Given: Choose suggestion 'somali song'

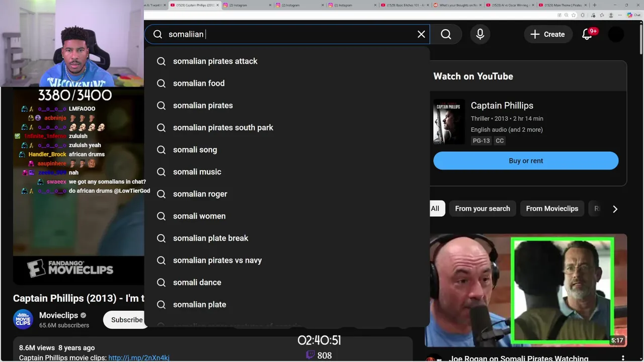Looking at the screenshot, I should 287,150.
